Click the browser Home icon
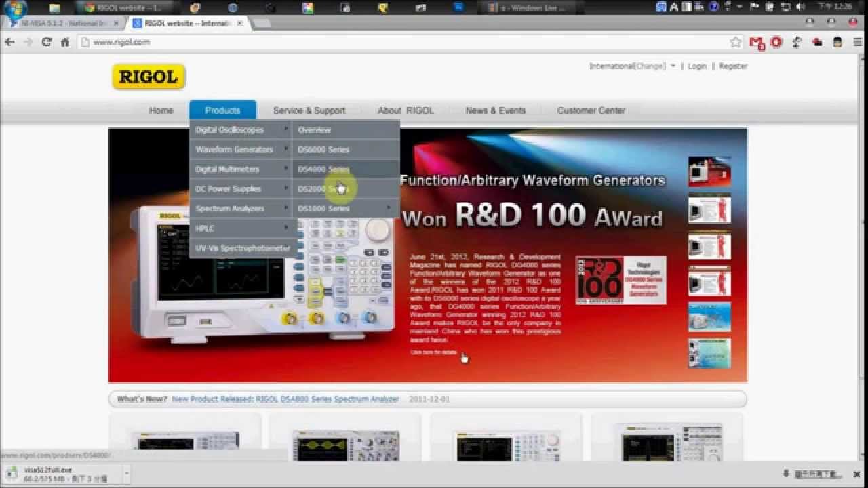The image size is (868, 488). click(x=65, y=42)
